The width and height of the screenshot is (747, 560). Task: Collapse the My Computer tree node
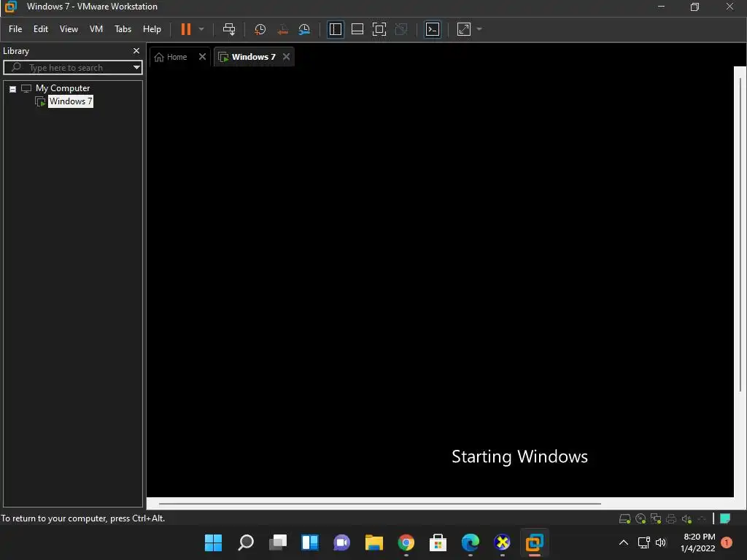13,89
